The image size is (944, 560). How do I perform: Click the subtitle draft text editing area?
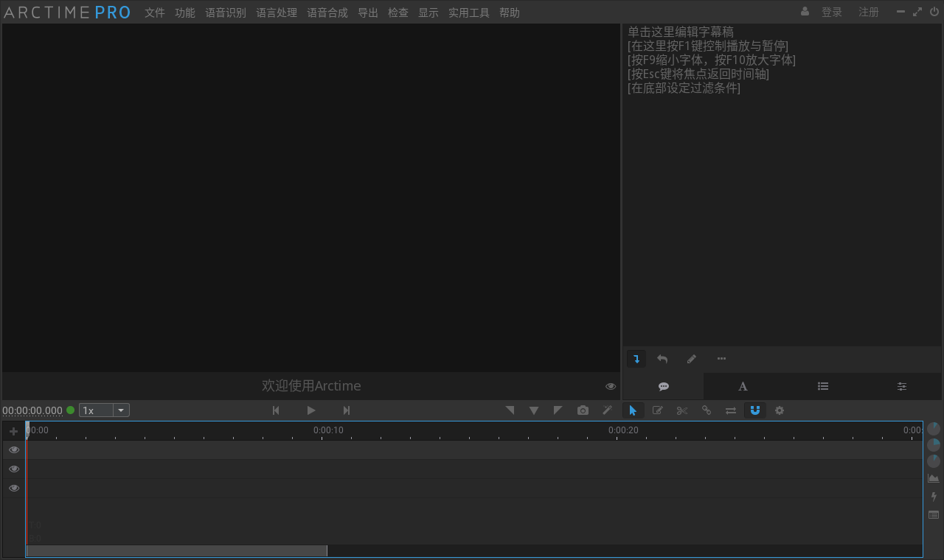coord(782,184)
